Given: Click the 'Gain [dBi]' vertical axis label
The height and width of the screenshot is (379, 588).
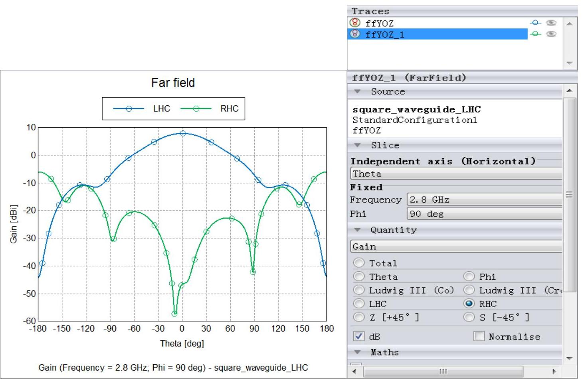Looking at the screenshot, I should [14, 224].
